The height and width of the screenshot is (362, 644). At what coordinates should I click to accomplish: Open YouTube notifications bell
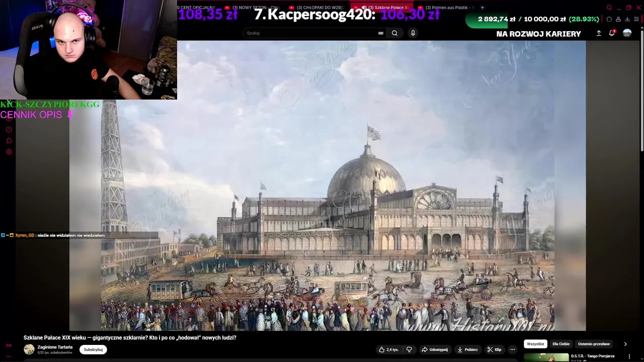click(612, 33)
